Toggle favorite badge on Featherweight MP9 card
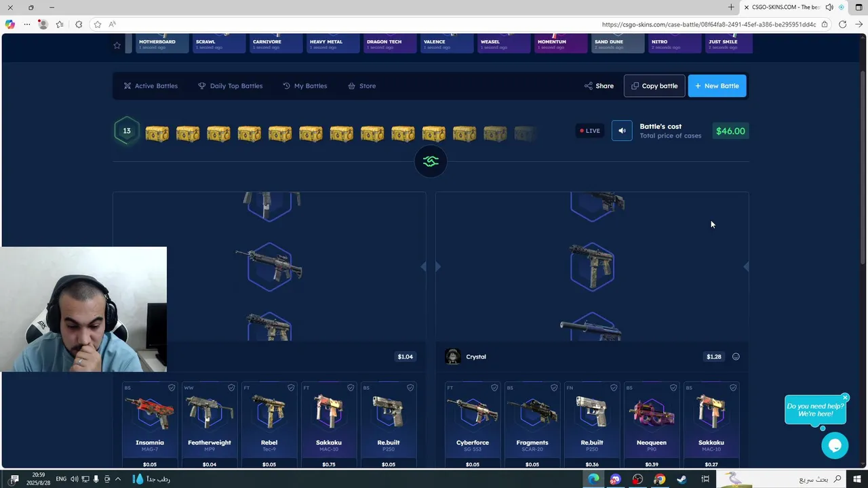 [x=231, y=388]
